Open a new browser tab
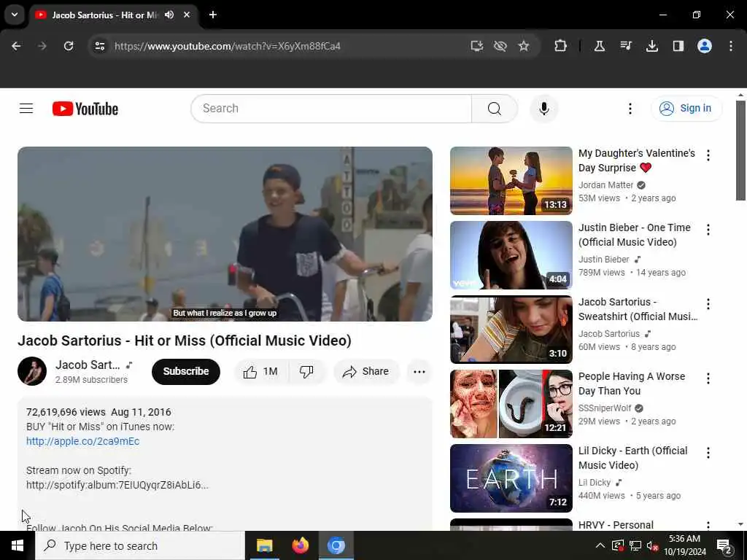The image size is (747, 560). tap(213, 15)
